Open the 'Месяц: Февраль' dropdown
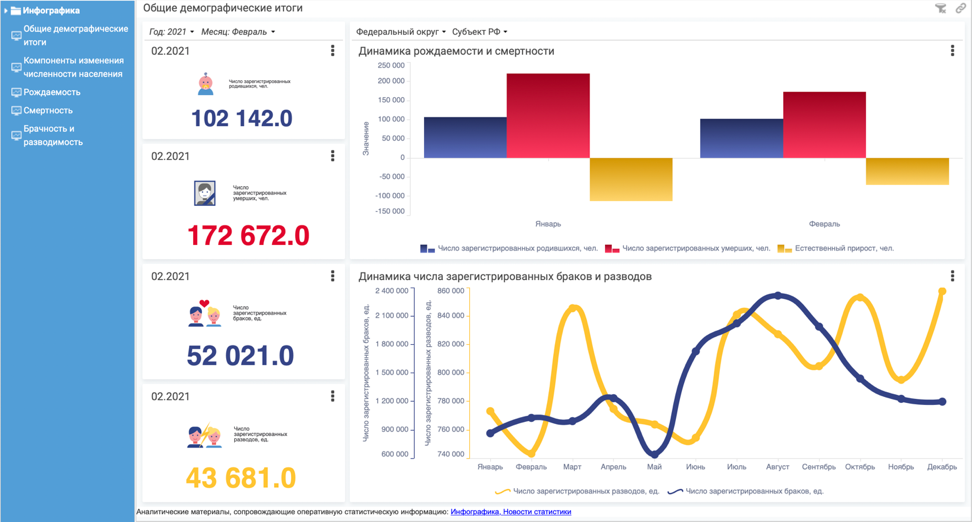 238,32
